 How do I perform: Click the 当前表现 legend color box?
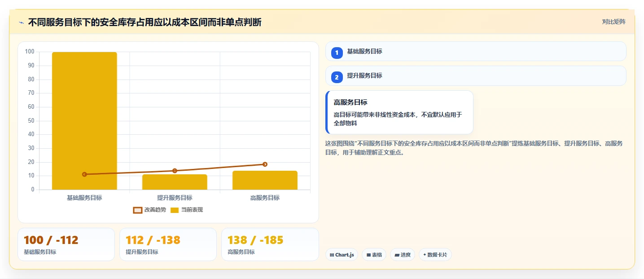point(175,210)
